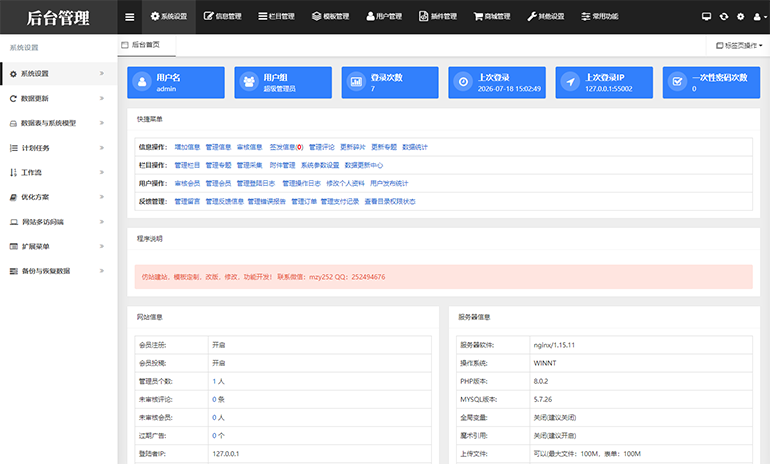Click the 系统参数设置 quick link
Image resolution: width=770 pixels, height=464 pixels.
[320, 165]
